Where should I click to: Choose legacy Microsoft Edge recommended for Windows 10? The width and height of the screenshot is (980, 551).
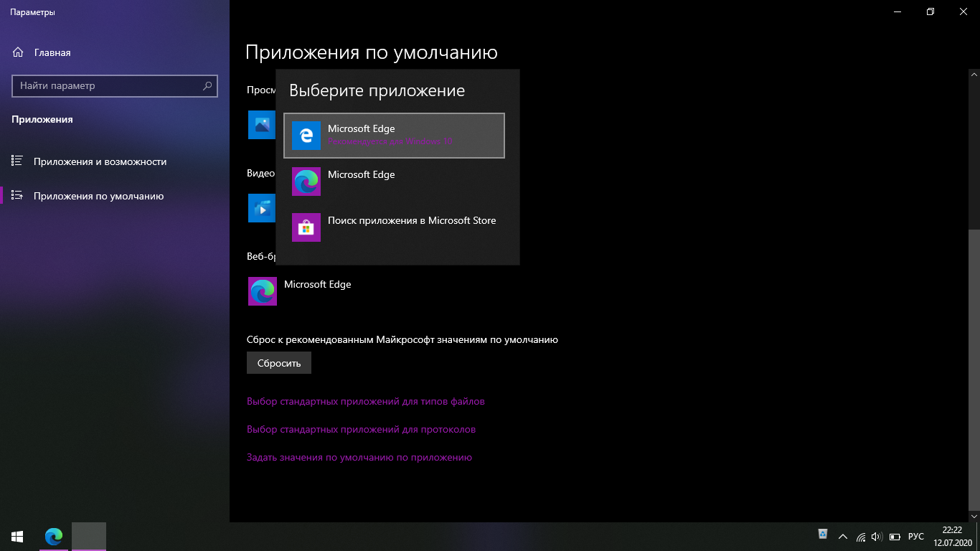click(x=394, y=136)
